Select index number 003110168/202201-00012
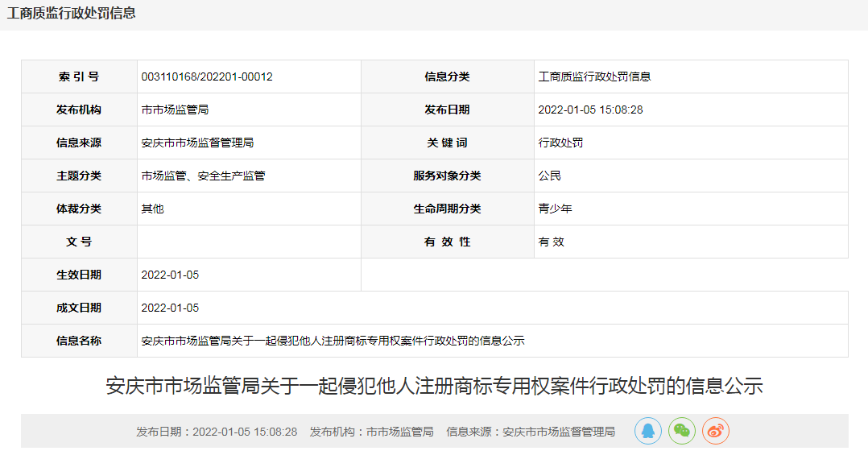 (x=207, y=77)
